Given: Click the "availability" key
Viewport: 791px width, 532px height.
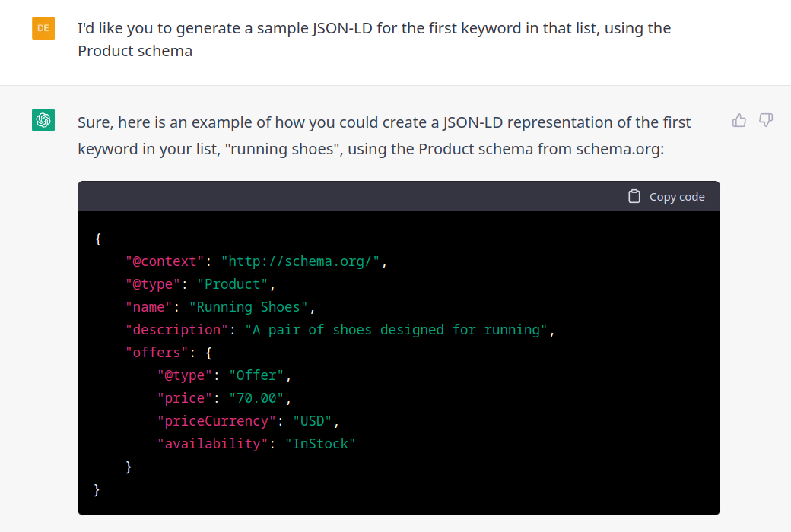Looking at the screenshot, I should (212, 444).
